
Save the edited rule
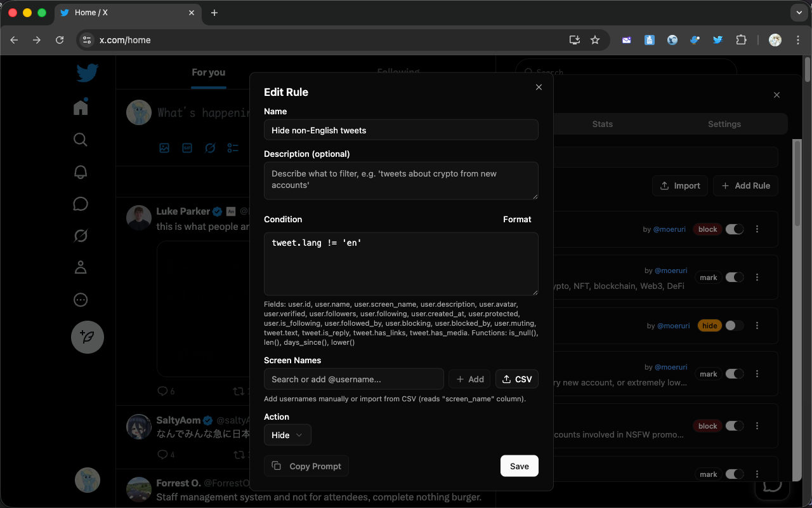click(520, 466)
